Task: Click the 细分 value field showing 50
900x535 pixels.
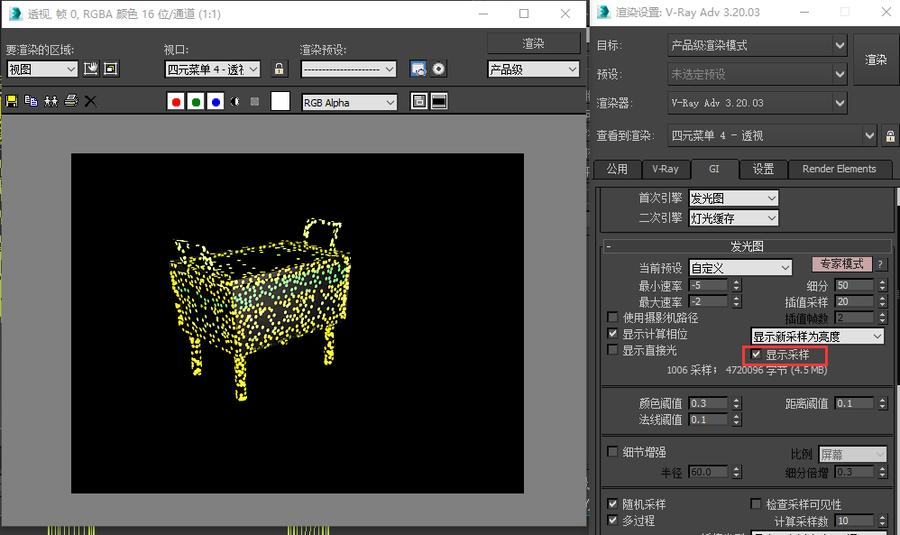Action: point(854,285)
